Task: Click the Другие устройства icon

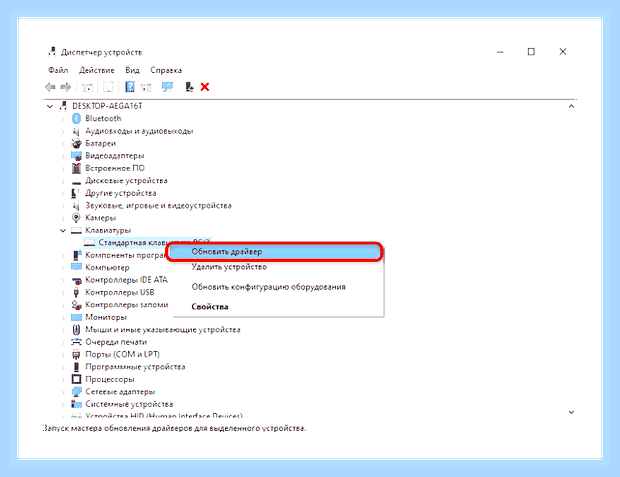Action: (76, 193)
